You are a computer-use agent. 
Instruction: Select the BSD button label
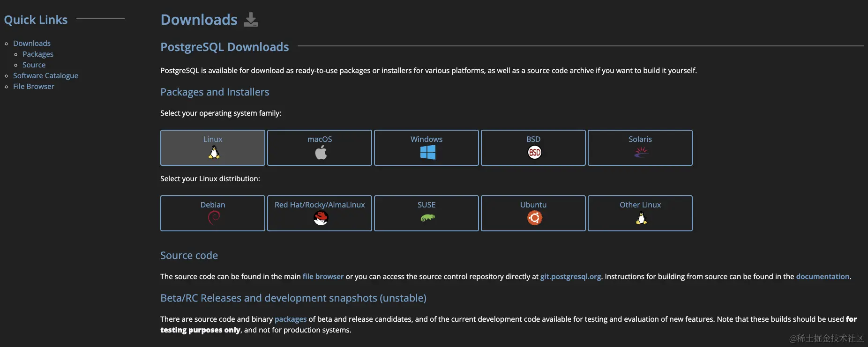point(533,139)
